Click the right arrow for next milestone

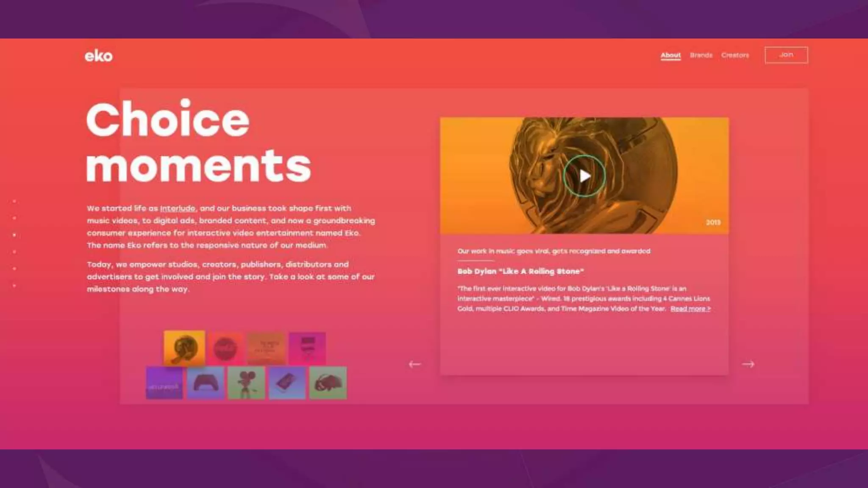click(x=748, y=364)
